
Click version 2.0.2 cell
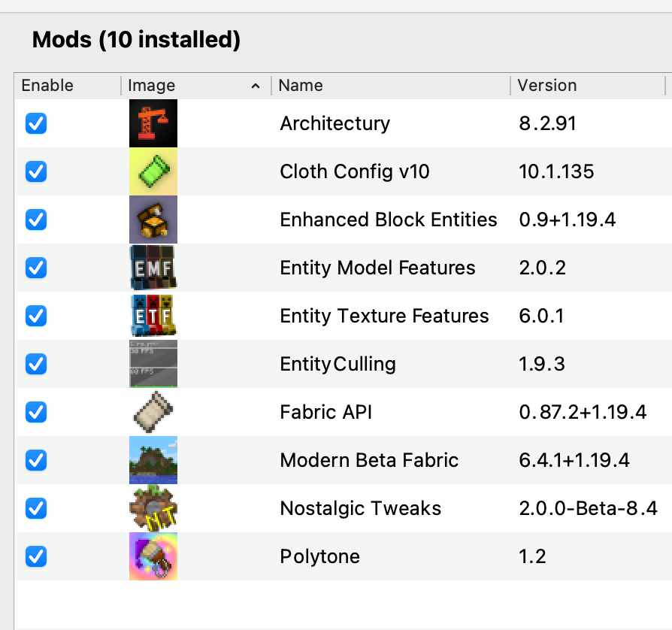[x=542, y=268]
